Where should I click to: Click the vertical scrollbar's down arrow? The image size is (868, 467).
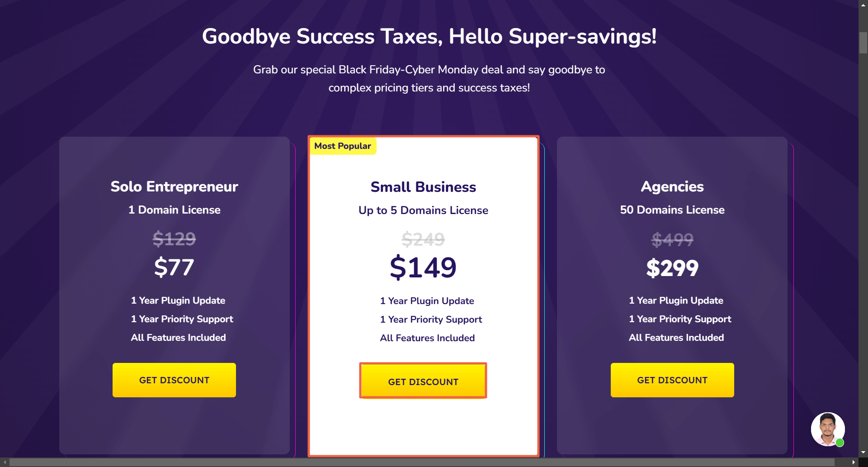coord(863,452)
